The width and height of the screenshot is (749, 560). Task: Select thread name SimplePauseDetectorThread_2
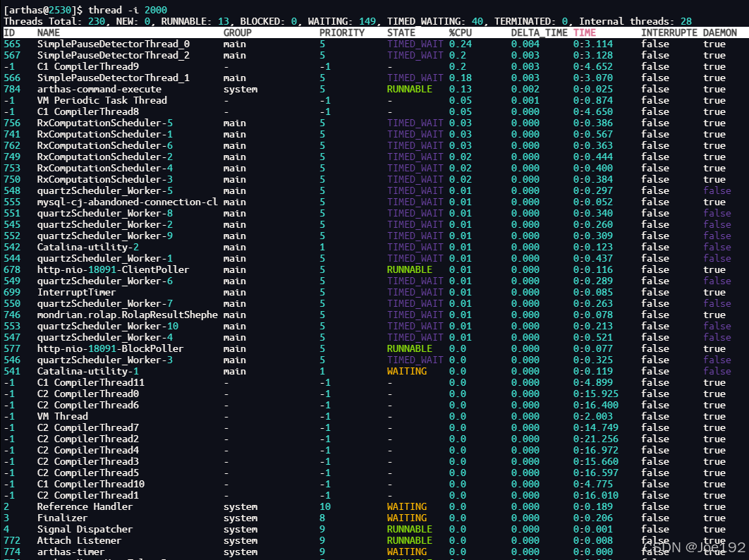114,56
